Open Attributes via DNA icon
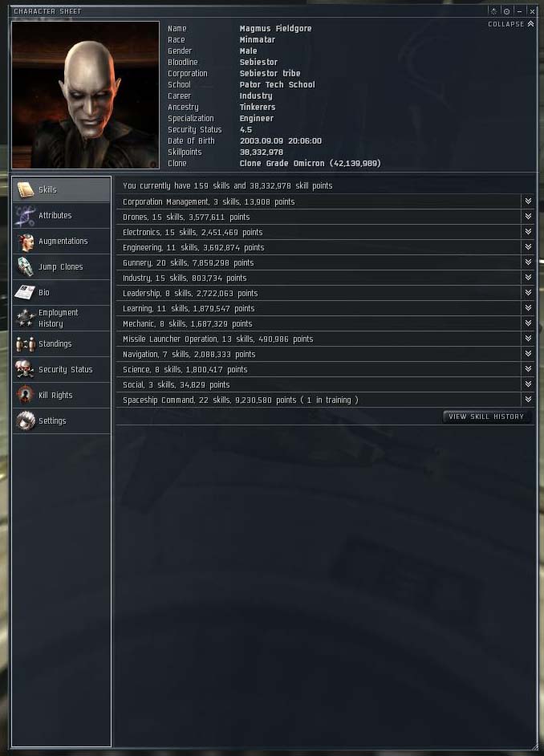 coord(25,216)
